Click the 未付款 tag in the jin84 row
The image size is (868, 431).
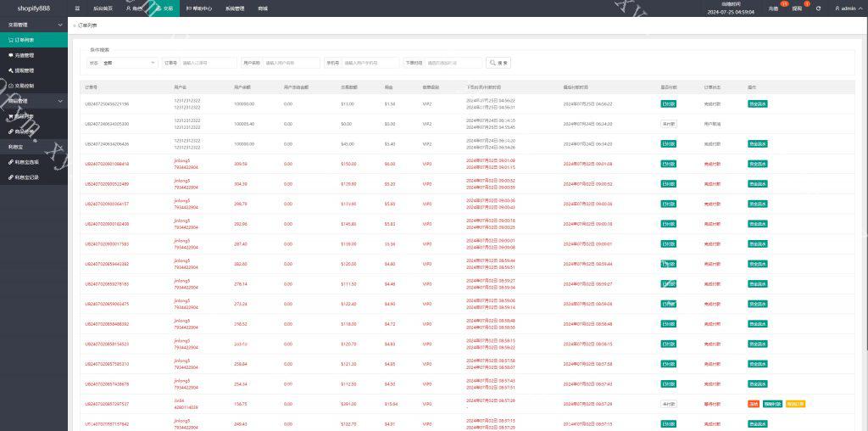pyautogui.click(x=668, y=404)
